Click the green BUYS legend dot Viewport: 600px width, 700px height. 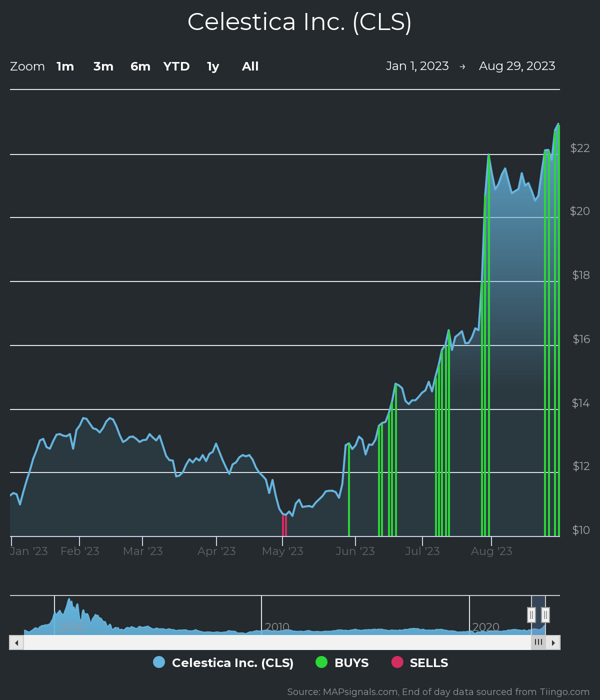pos(321,662)
